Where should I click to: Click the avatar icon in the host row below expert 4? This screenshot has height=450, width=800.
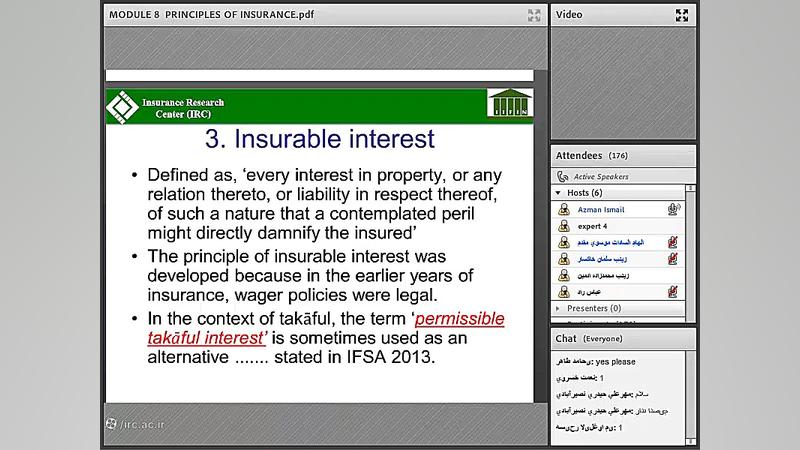(564, 242)
